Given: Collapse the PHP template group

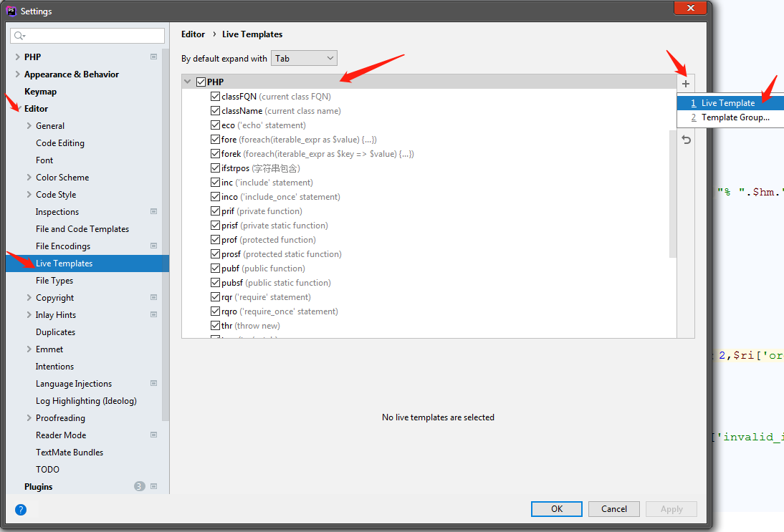Looking at the screenshot, I should pos(188,82).
